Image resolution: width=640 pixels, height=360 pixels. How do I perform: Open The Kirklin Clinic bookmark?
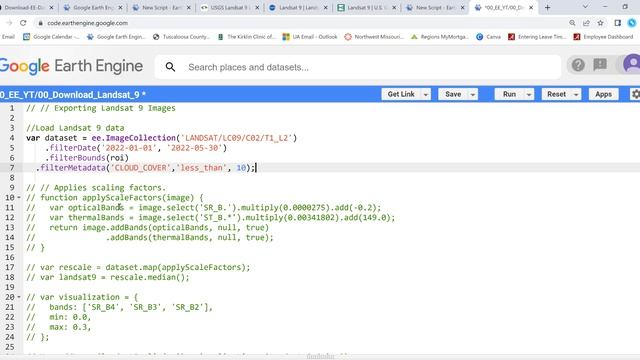click(247, 37)
